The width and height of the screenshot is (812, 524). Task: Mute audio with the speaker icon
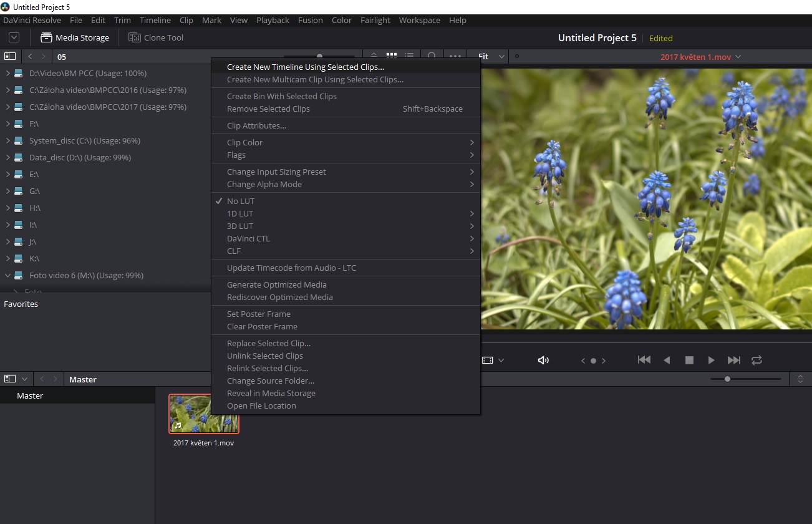[543, 360]
